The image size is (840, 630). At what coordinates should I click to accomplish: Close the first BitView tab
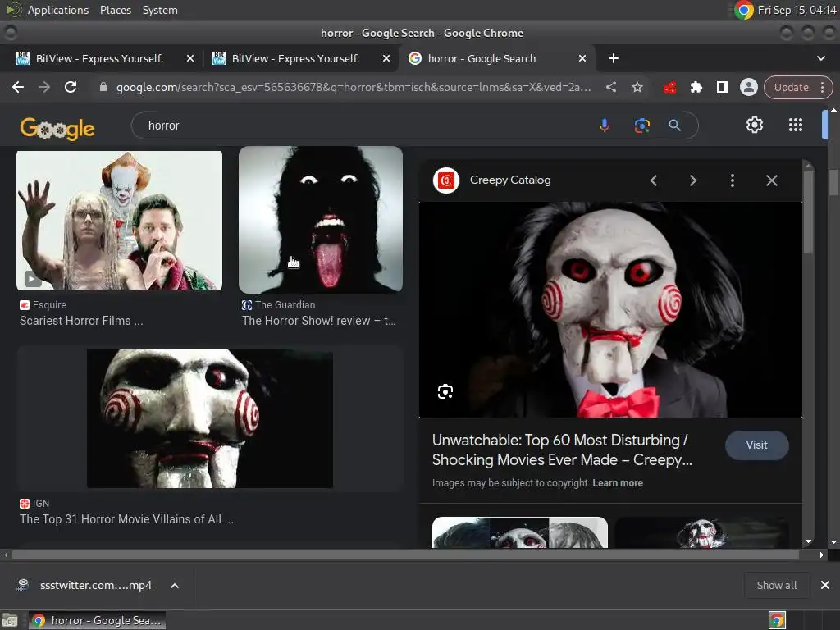[x=190, y=58]
